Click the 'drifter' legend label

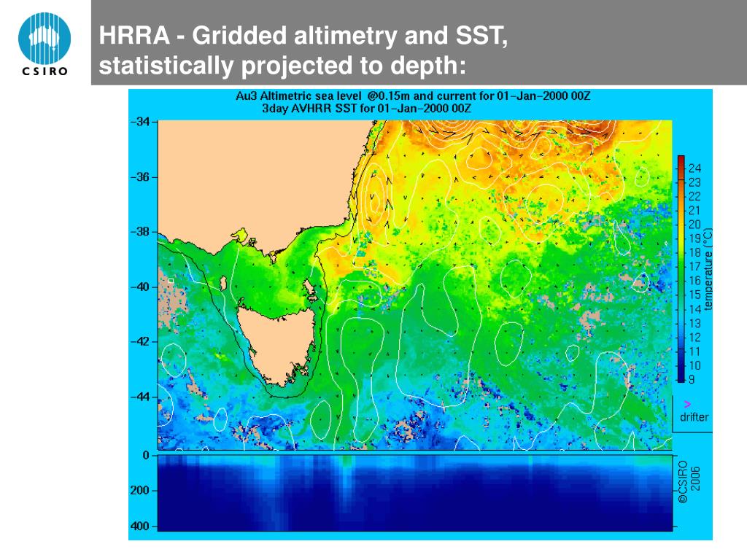694,417
